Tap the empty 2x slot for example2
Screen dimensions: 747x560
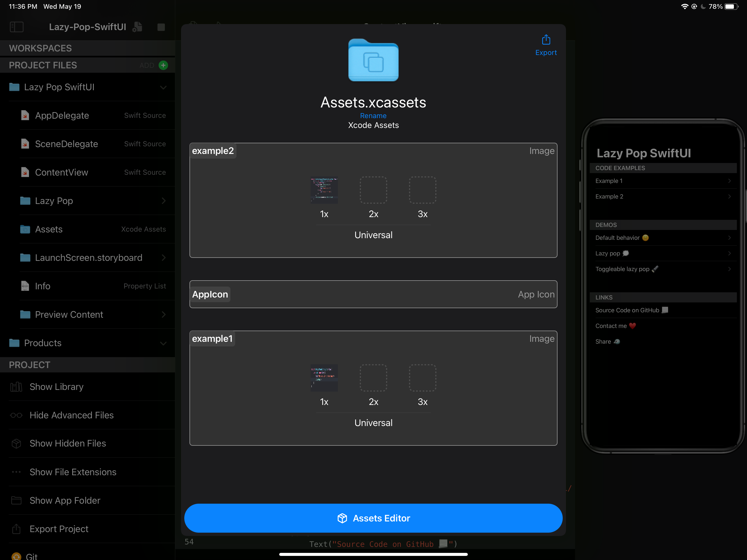[x=373, y=190]
